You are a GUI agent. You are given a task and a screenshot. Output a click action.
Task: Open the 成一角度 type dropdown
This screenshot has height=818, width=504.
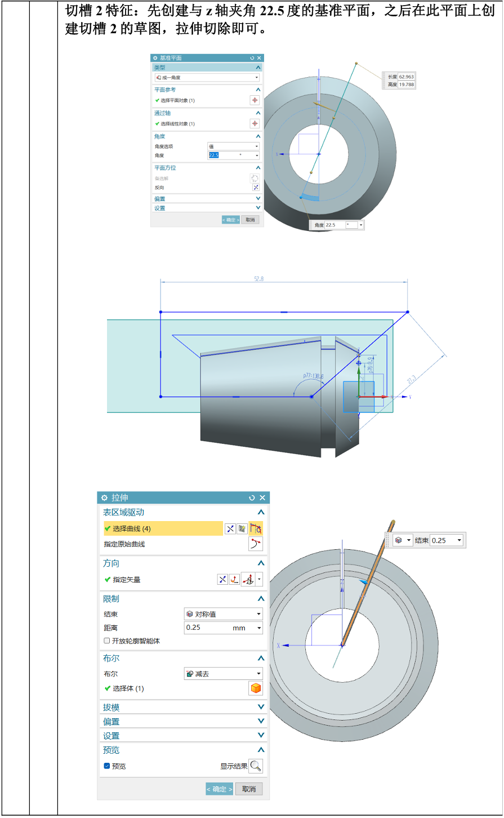[207, 77]
